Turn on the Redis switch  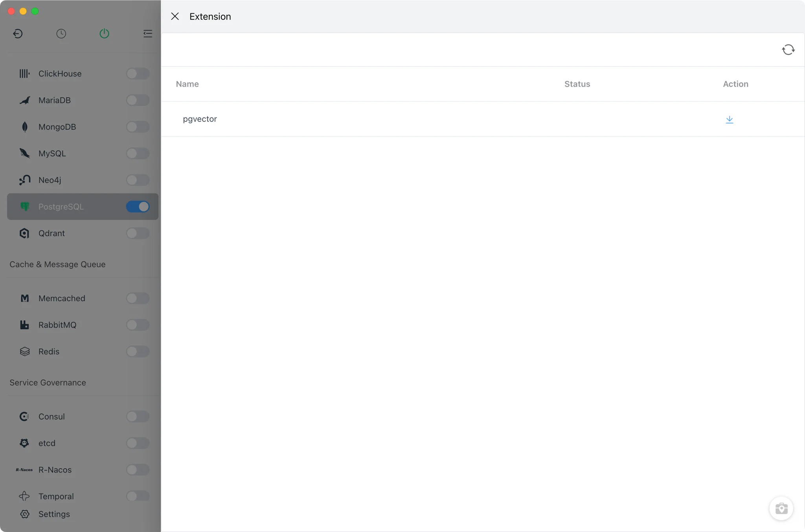point(138,351)
